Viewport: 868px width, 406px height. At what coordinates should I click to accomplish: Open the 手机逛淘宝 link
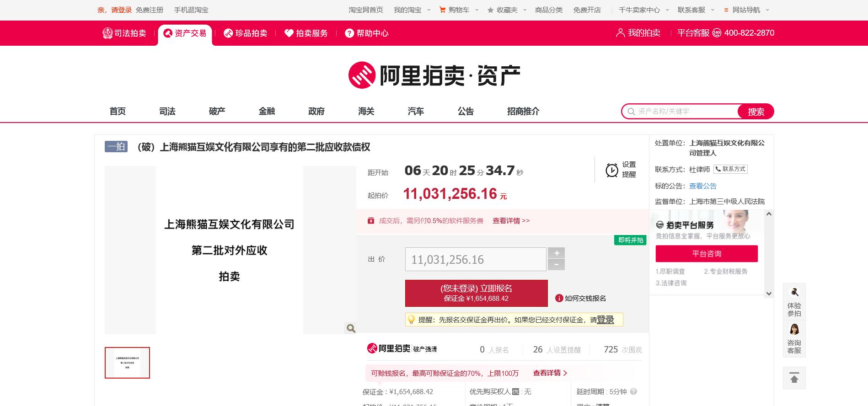[x=191, y=10]
